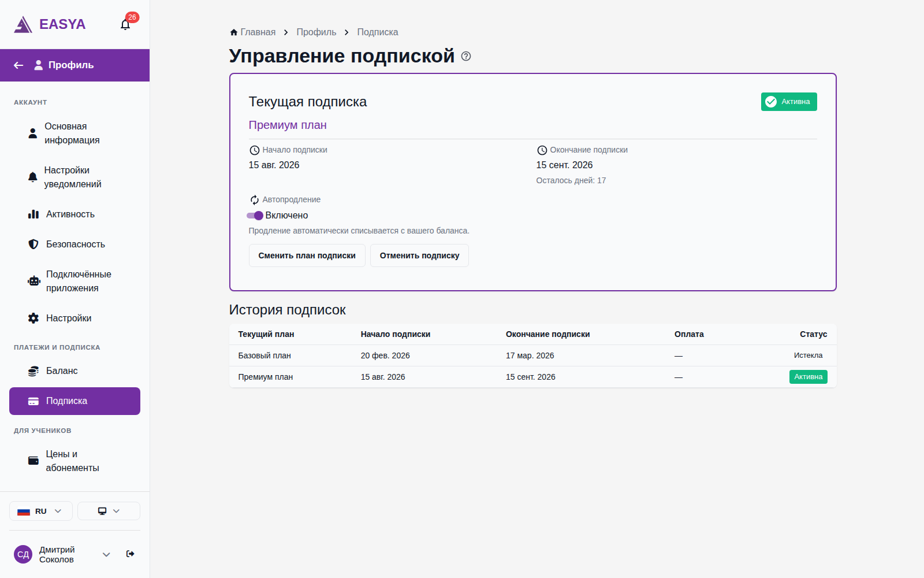
Task: Click the green checkmark in Активна badge
Action: tap(771, 102)
